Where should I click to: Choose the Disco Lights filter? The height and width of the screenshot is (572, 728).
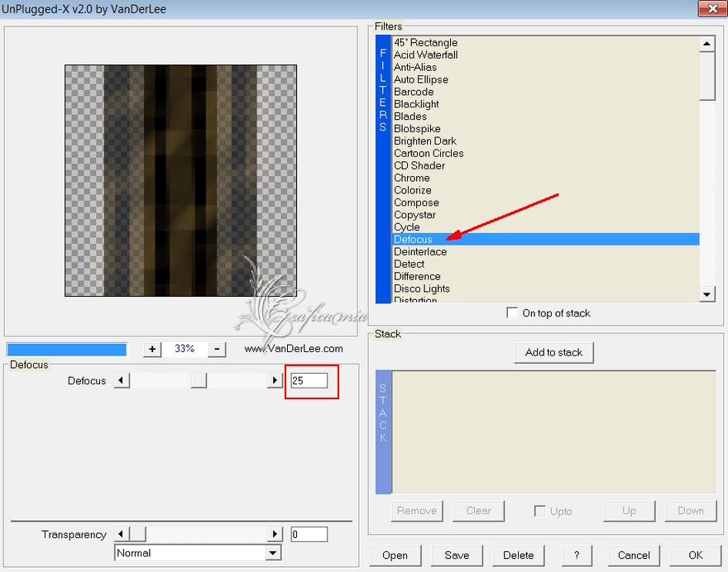(x=546, y=288)
